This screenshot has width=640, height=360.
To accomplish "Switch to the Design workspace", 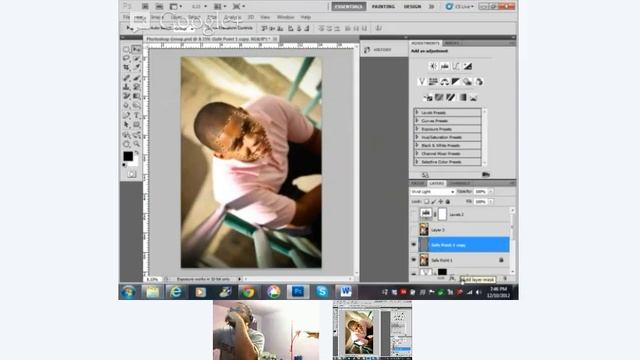I will 412,7.
